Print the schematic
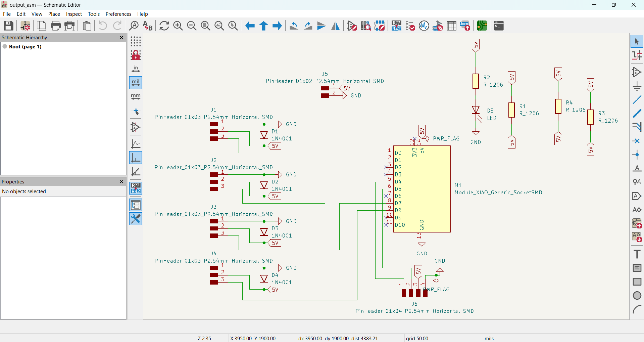The height and width of the screenshot is (342, 644). point(55,26)
